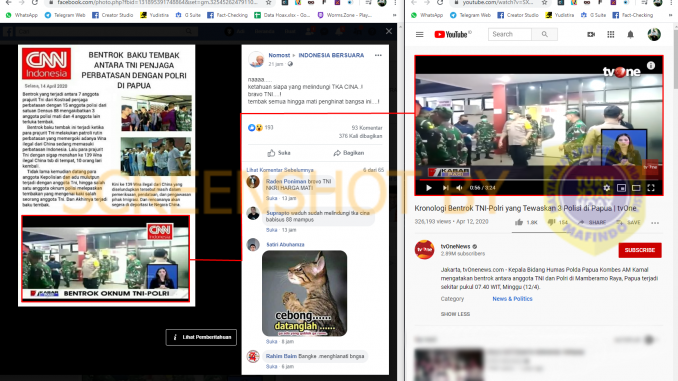Viewport: 678px width, 381px height.
Task: Open the CNN Indonesia post image
Action: [106, 175]
